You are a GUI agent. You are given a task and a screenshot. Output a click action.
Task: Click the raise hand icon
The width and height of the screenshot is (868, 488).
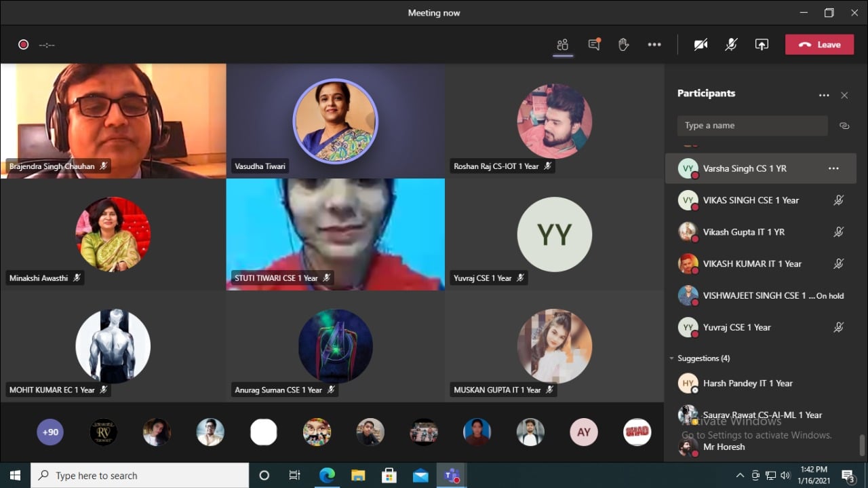click(x=624, y=45)
